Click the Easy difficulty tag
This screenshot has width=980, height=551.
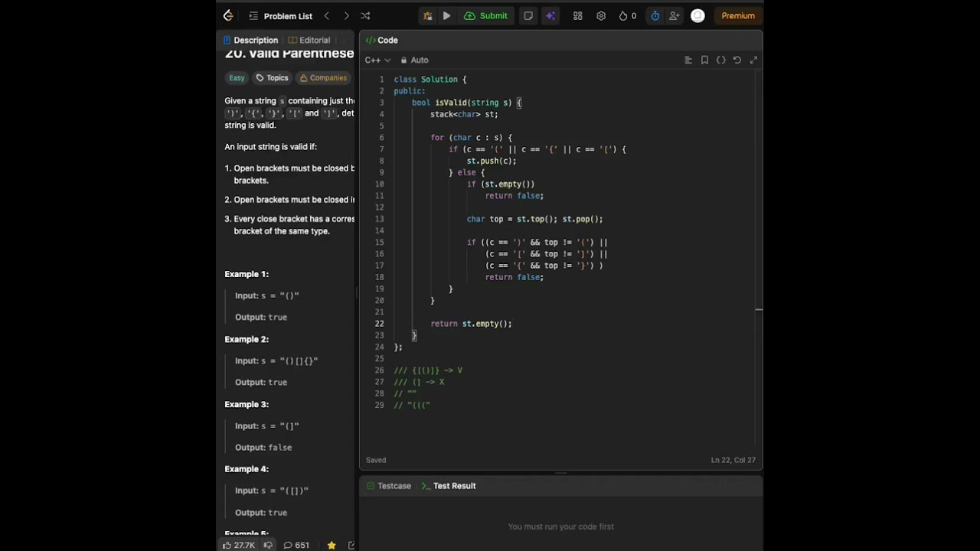(237, 78)
